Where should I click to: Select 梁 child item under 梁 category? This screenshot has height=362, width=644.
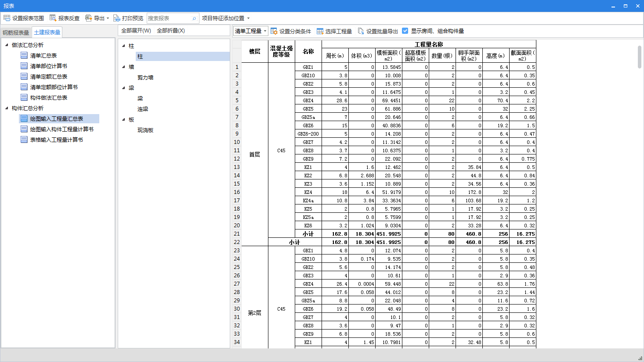[x=140, y=98]
